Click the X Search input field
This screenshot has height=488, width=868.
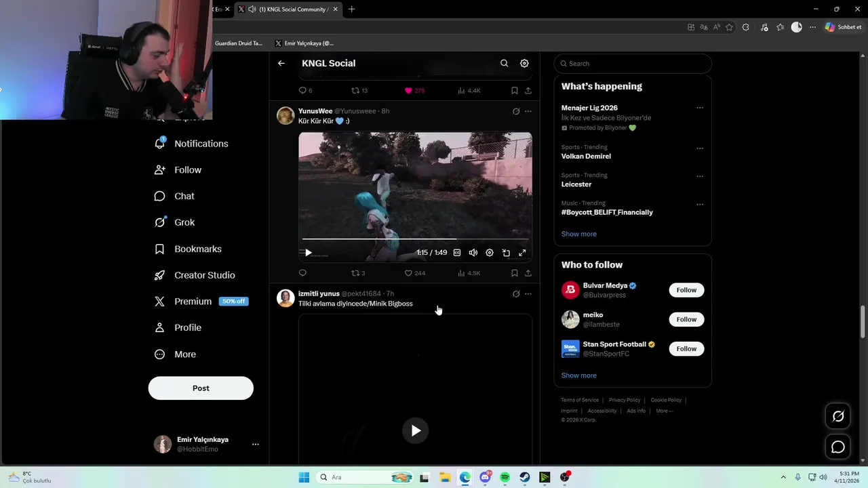[633, 64]
